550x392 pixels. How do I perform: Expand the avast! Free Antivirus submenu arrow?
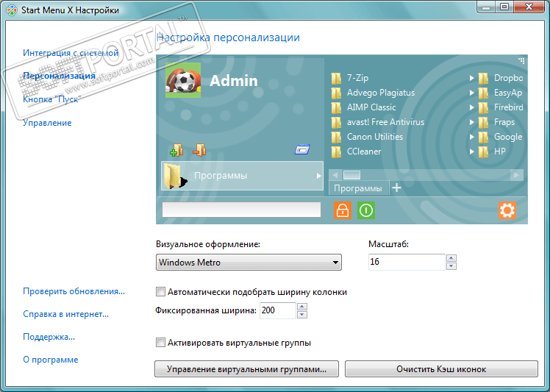(472, 123)
